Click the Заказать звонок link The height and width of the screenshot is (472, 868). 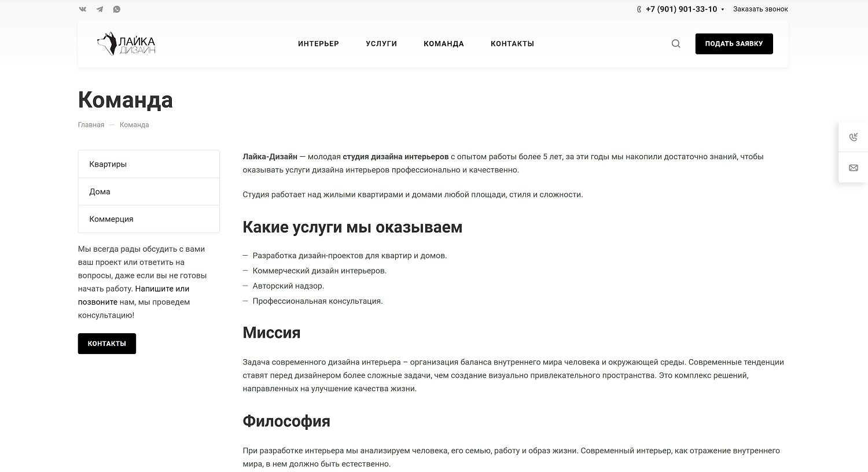[x=760, y=9]
